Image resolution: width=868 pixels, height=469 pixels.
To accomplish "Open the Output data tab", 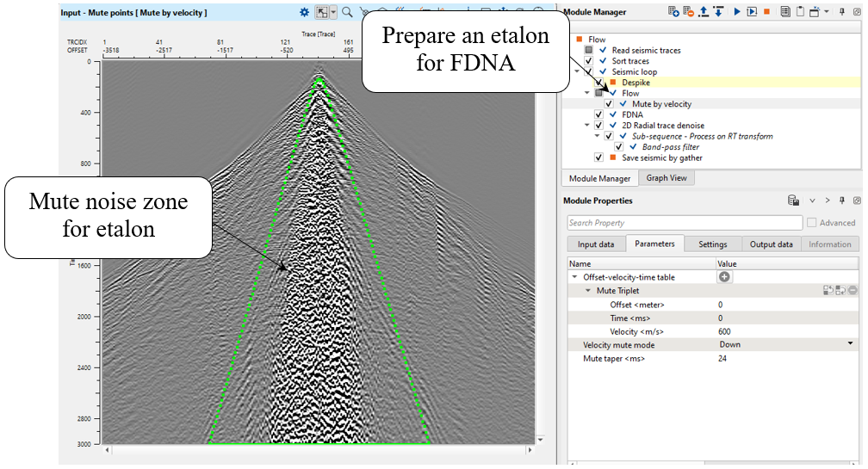I will click(770, 244).
